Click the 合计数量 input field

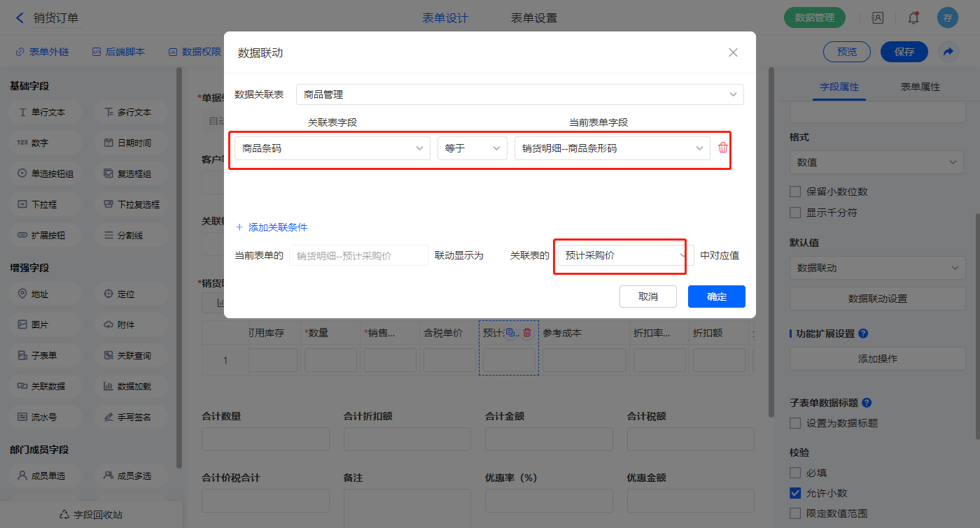click(x=265, y=439)
